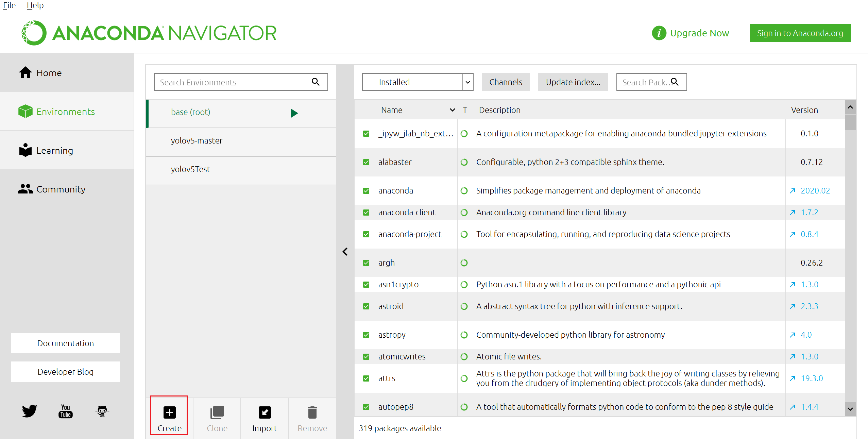This screenshot has height=439, width=868.
Task: Select the yolov5-master environment
Action: coord(241,142)
